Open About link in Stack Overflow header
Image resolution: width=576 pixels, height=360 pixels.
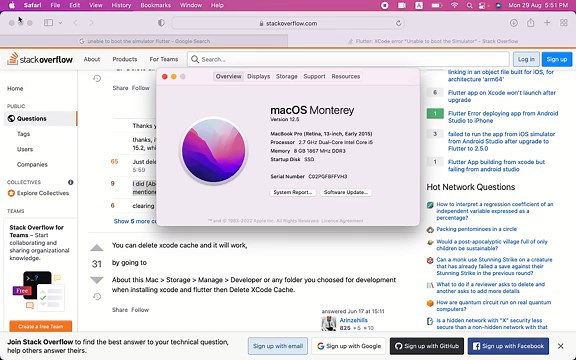coord(91,59)
